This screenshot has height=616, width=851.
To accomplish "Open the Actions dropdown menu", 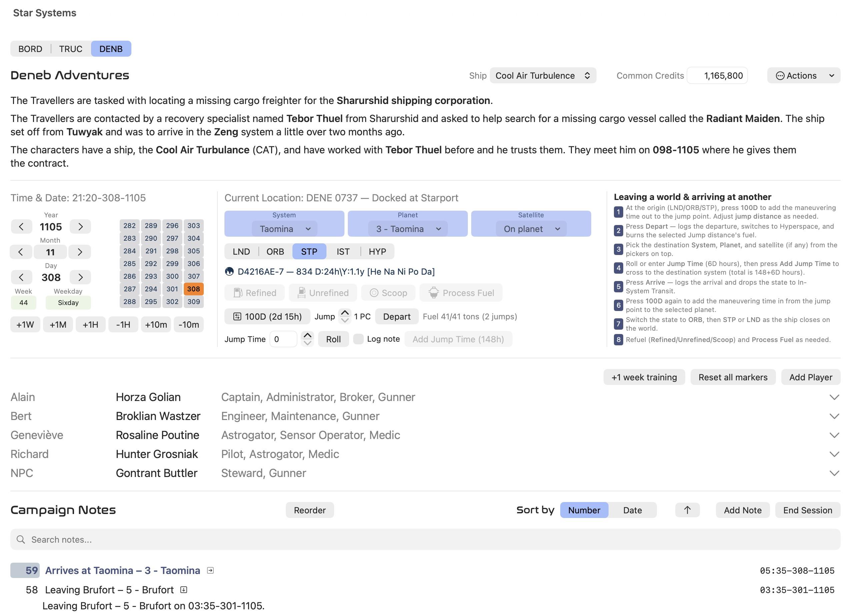I will 804,75.
